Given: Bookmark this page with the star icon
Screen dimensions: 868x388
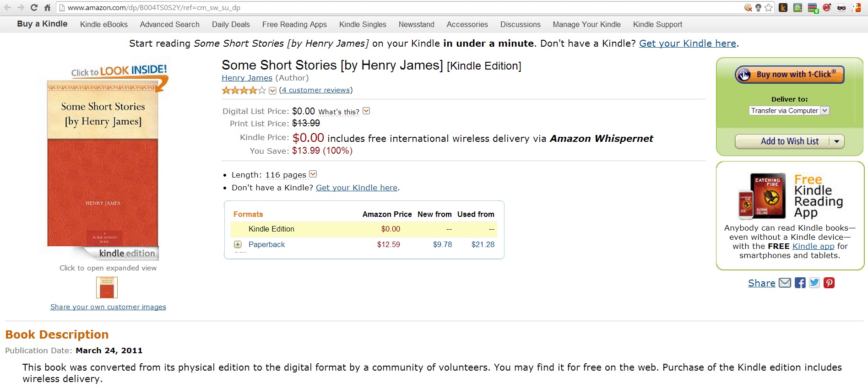Looking at the screenshot, I should [x=769, y=7].
